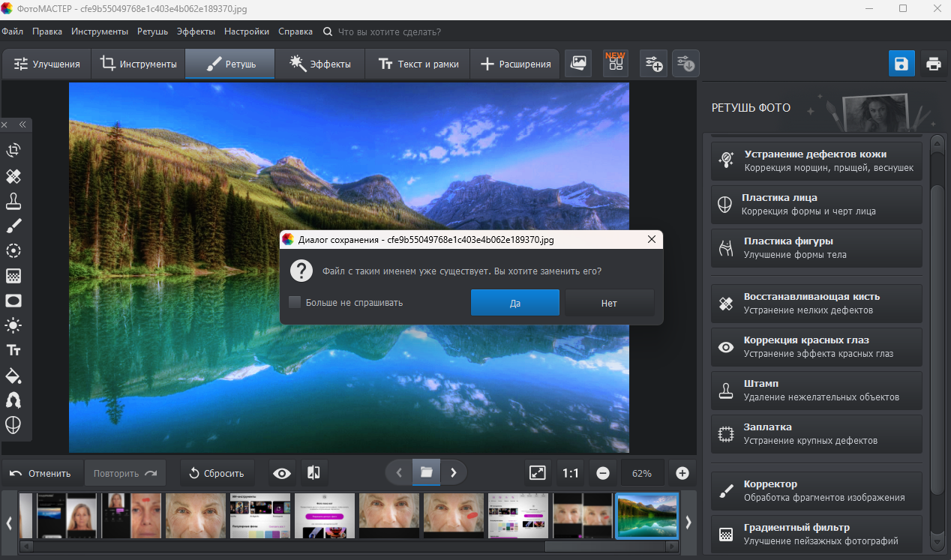Click the Сбросить reset button
The image size is (951, 560).
pyautogui.click(x=217, y=473)
